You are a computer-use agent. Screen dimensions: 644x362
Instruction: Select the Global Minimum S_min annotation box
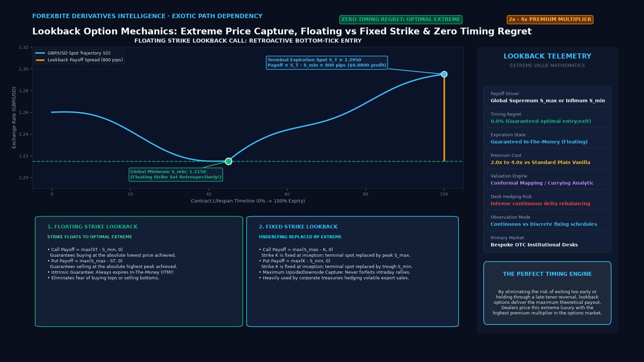point(176,174)
